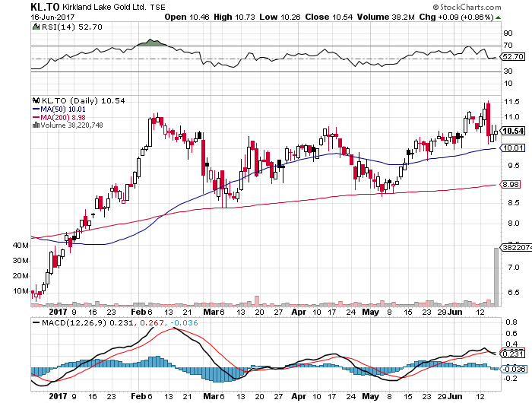Click the black MACD legend line swatch
Viewport: 532px width, 403px height.
tap(36, 322)
